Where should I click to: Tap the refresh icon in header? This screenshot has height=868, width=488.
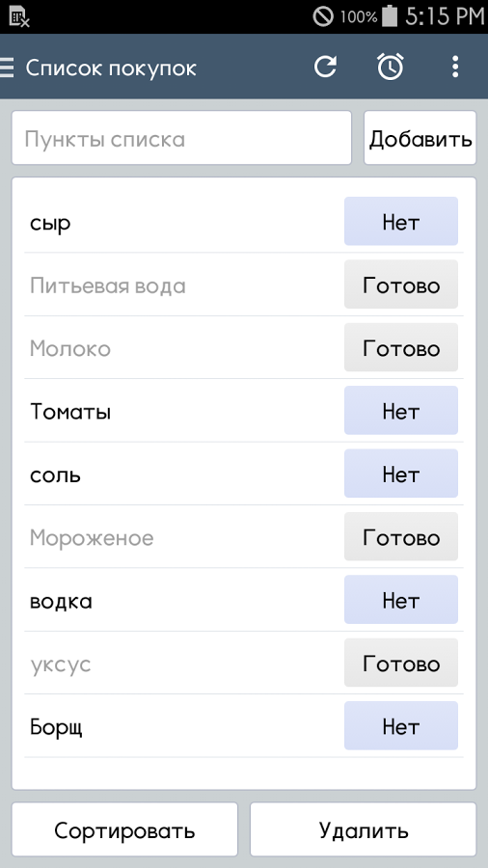coord(325,67)
